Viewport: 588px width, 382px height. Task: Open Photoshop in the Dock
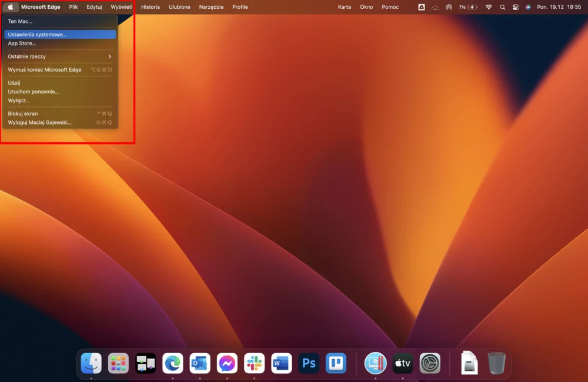[x=309, y=363]
